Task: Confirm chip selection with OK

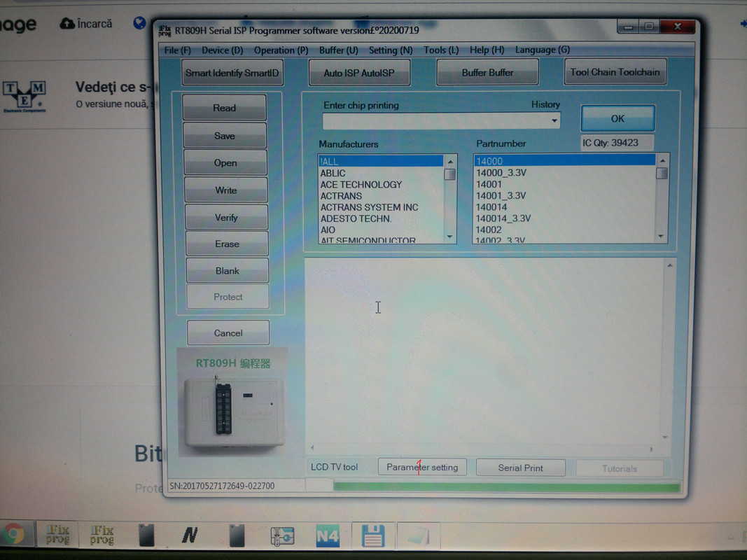Action: coord(618,118)
